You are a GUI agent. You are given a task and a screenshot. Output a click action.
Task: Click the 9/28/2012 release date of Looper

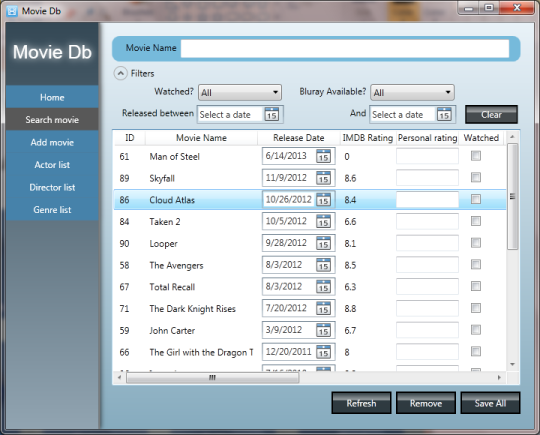coord(286,243)
